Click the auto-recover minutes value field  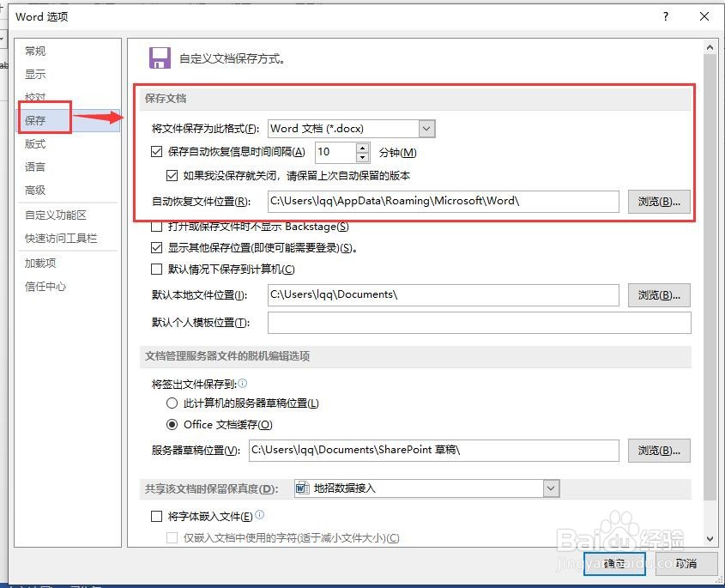pos(335,152)
